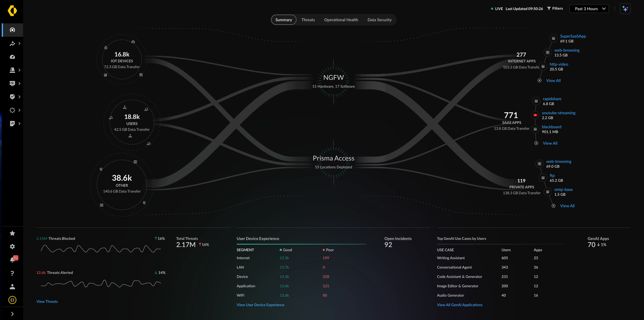Open the Copilot AI assistant sparkles icon

pyautogui.click(x=625, y=9)
